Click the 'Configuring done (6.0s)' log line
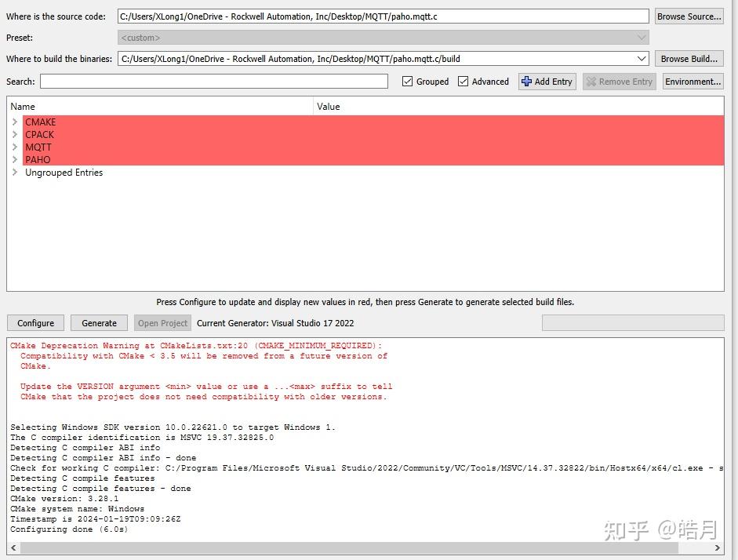 [69, 529]
